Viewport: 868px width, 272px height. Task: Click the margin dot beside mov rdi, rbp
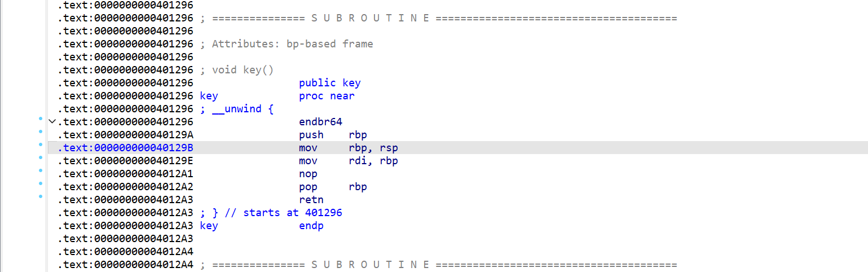(x=40, y=158)
